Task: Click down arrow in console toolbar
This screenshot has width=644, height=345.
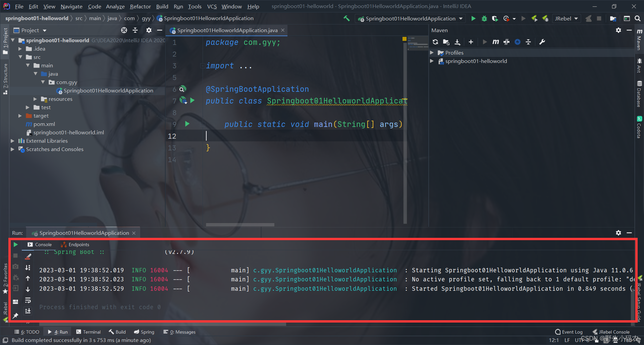Action: coord(28,289)
